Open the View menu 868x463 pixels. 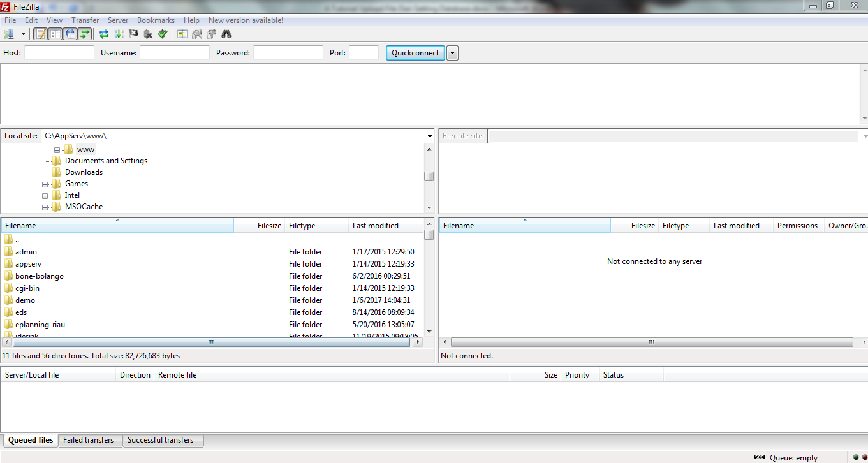tap(55, 20)
